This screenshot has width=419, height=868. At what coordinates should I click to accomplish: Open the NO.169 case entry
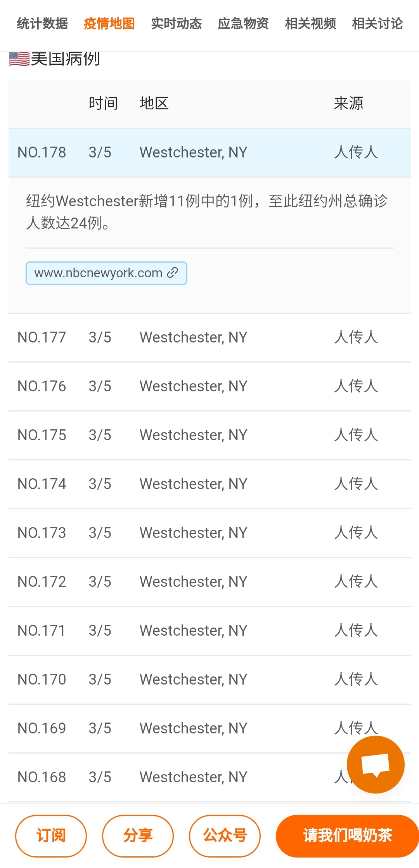[194, 728]
